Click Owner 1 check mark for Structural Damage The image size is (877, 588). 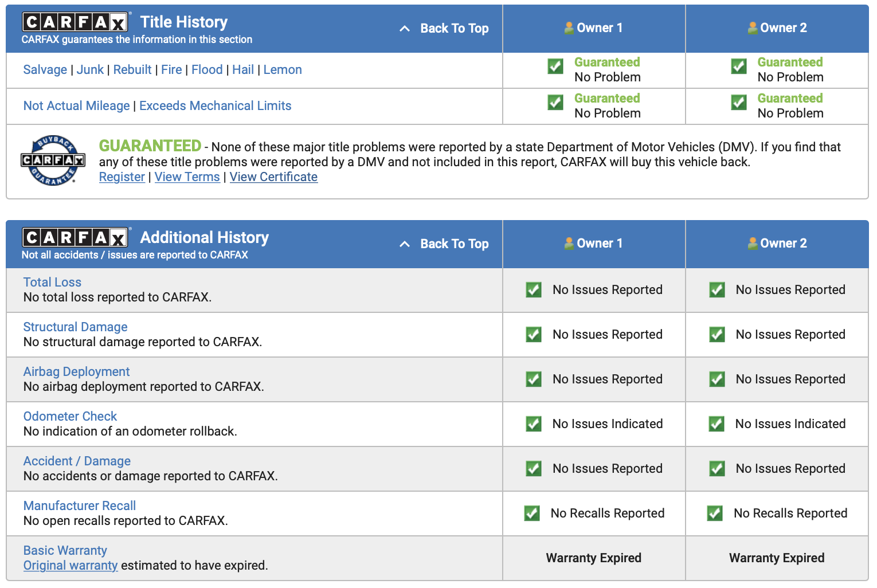click(534, 334)
